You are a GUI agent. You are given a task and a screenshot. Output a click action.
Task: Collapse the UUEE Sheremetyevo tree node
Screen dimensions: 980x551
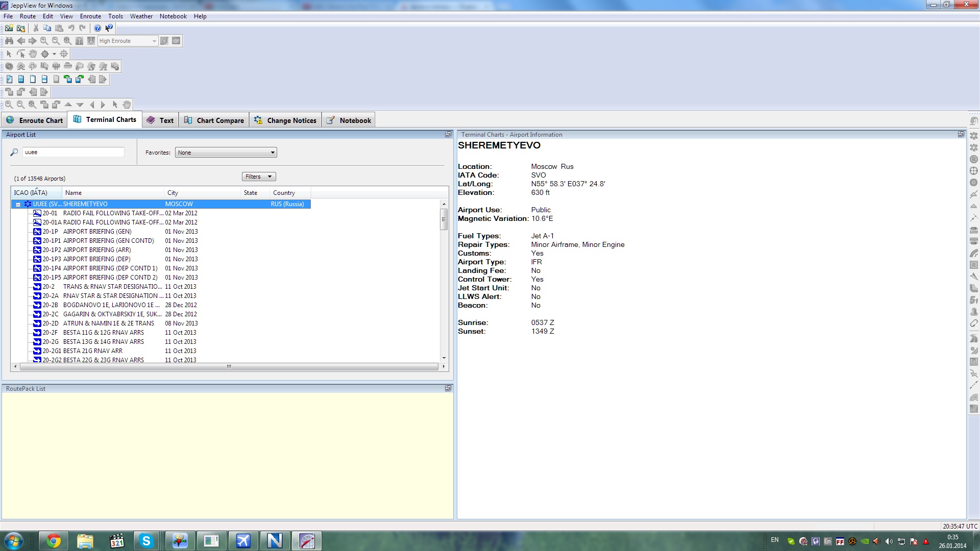pyautogui.click(x=18, y=204)
